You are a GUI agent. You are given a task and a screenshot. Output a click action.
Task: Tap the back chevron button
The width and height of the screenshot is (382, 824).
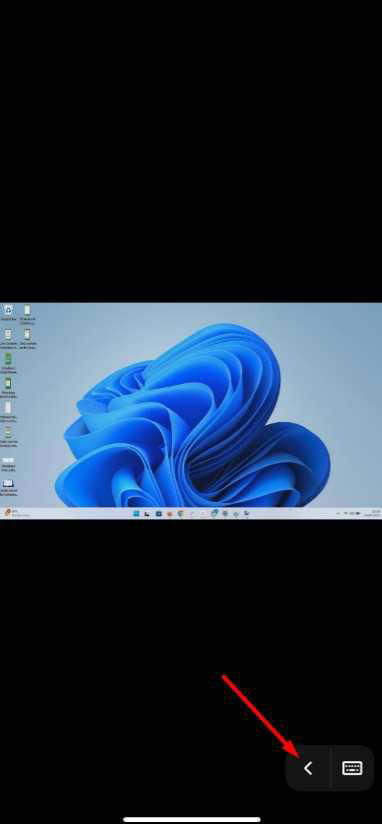click(x=308, y=768)
